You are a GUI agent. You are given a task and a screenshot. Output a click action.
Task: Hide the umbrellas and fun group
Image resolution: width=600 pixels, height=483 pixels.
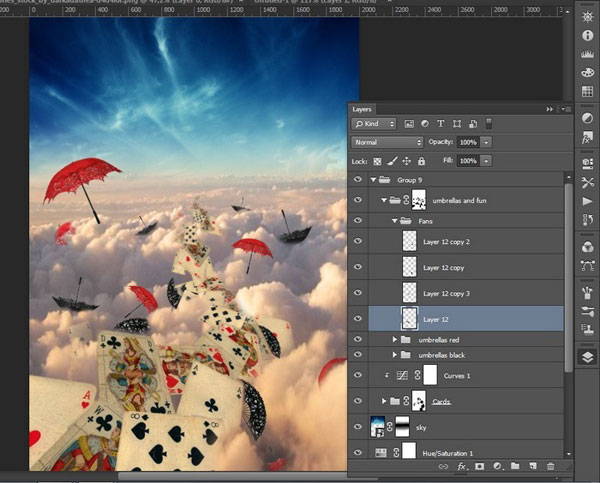[x=358, y=200]
